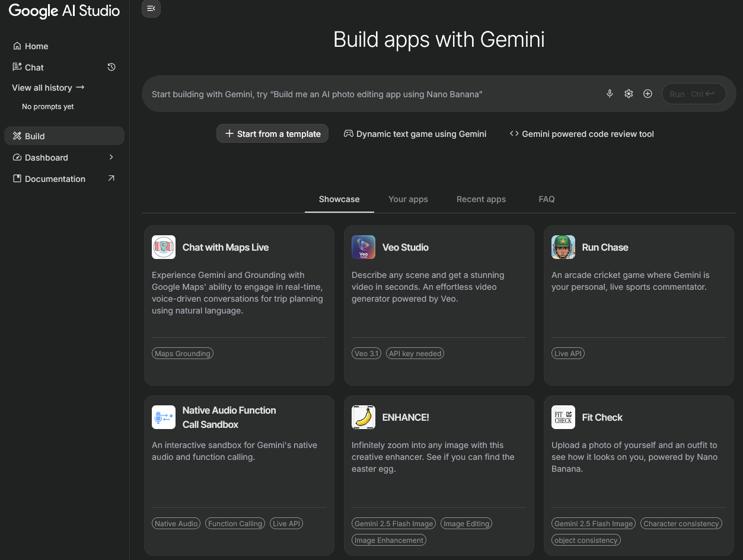Click Google AI Studio logo
Screen dimensions: 743x560
[64, 11]
